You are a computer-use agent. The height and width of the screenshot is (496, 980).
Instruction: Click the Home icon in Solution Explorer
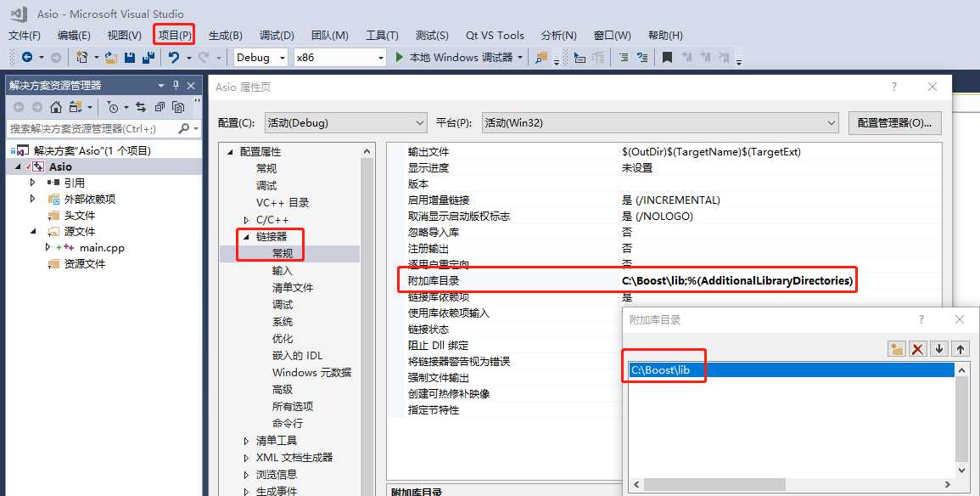pos(56,107)
